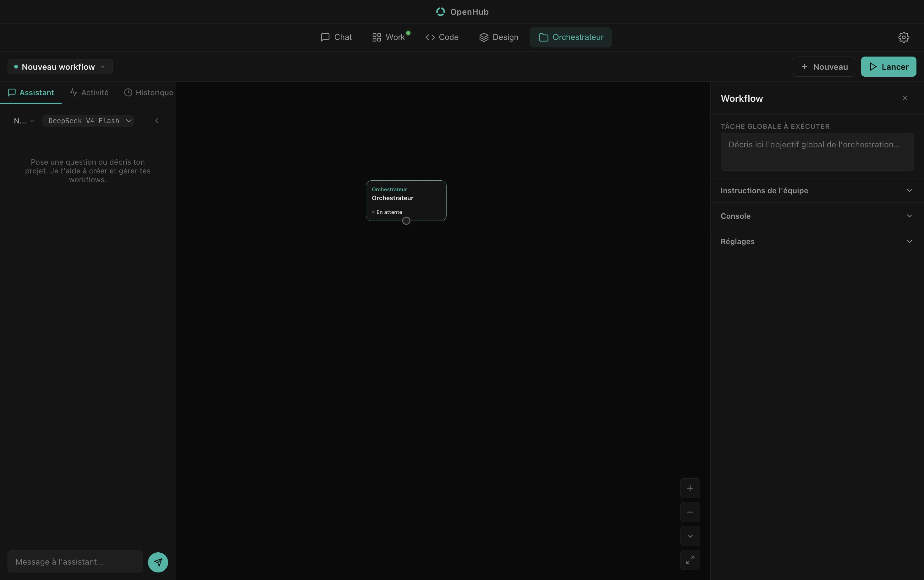The height and width of the screenshot is (580, 924).
Task: Open canvas controls chevron-down button
Action: click(x=690, y=536)
